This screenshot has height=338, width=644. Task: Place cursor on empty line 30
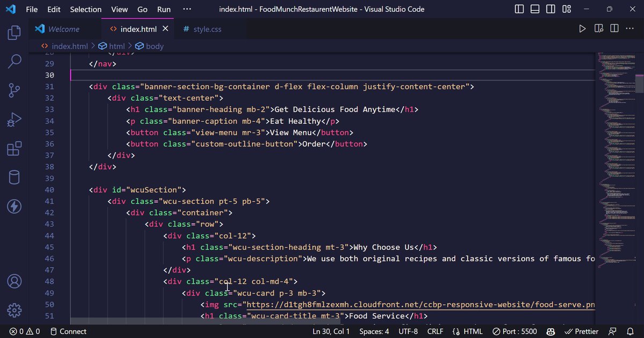(333, 75)
